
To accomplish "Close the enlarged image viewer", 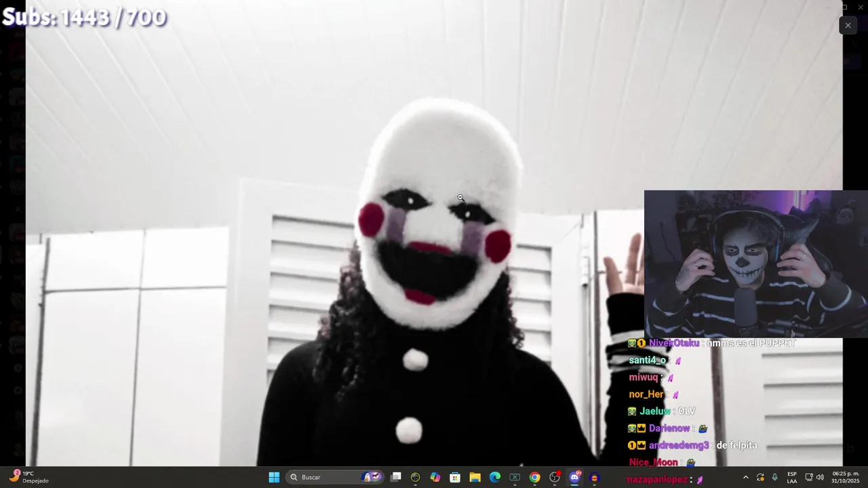I will [848, 25].
